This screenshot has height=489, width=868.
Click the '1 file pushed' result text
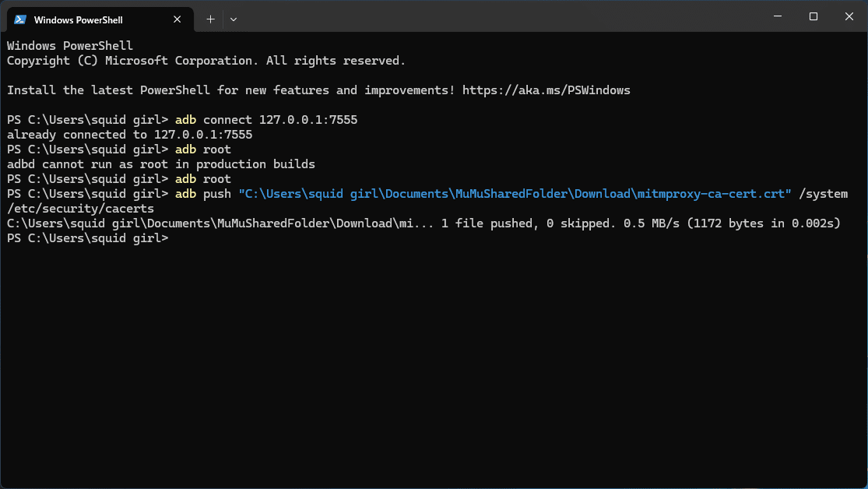(483, 223)
